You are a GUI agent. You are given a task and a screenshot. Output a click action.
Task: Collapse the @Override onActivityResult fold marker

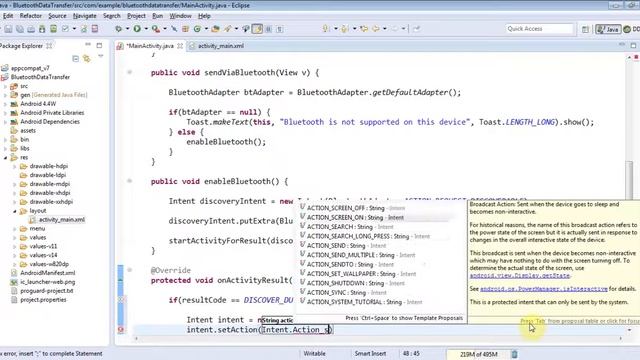[x=129, y=270]
